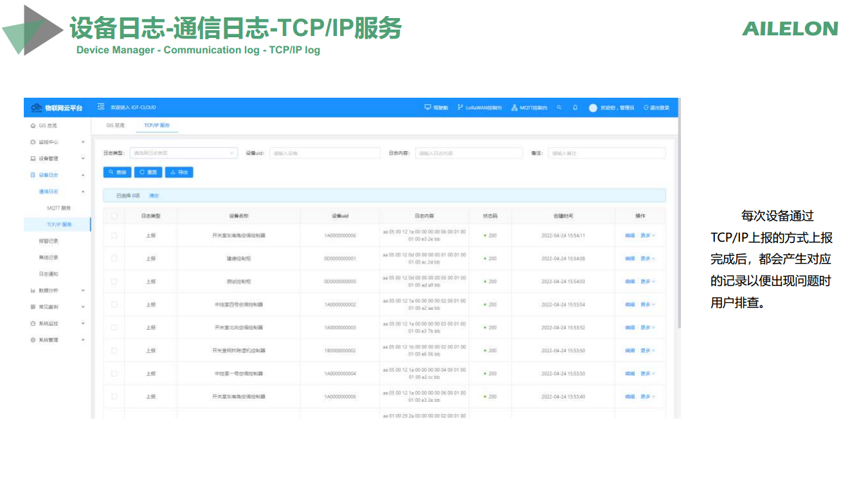Open 更多 dropdown for row 15:53:54

point(647,305)
